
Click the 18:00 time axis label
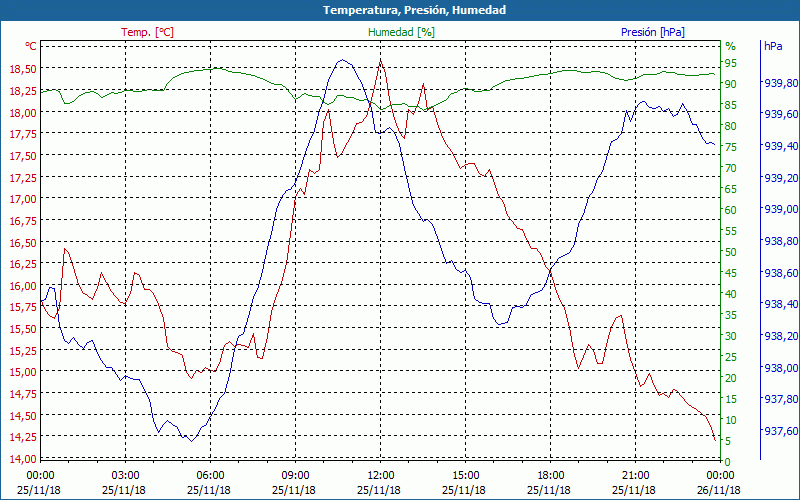click(x=550, y=476)
